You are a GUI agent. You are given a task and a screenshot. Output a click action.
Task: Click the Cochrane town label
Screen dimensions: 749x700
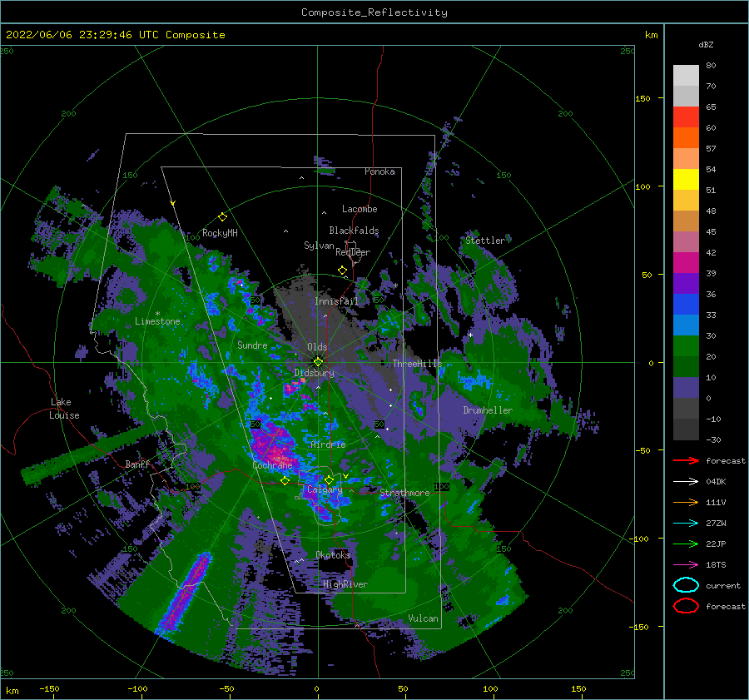click(272, 465)
